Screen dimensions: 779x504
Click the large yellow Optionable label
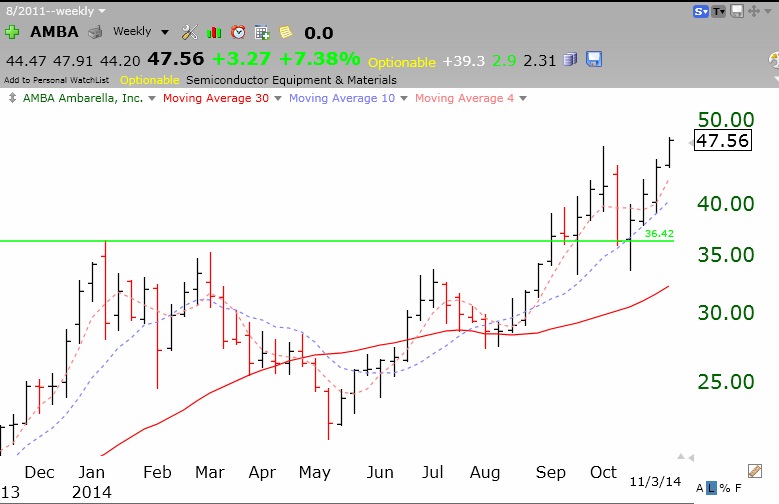coord(401,63)
